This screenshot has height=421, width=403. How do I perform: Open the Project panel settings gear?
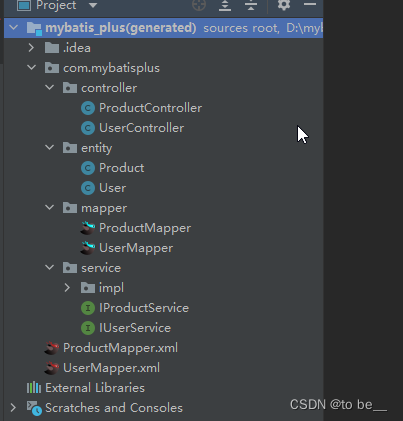tap(284, 5)
